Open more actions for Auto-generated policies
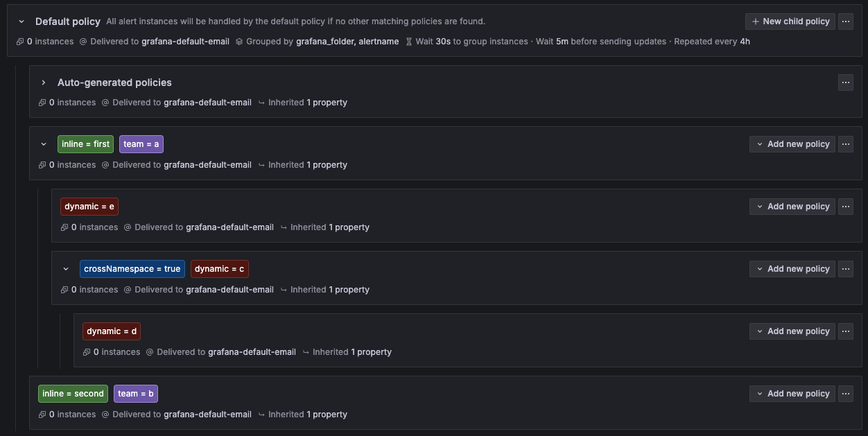 click(x=845, y=82)
